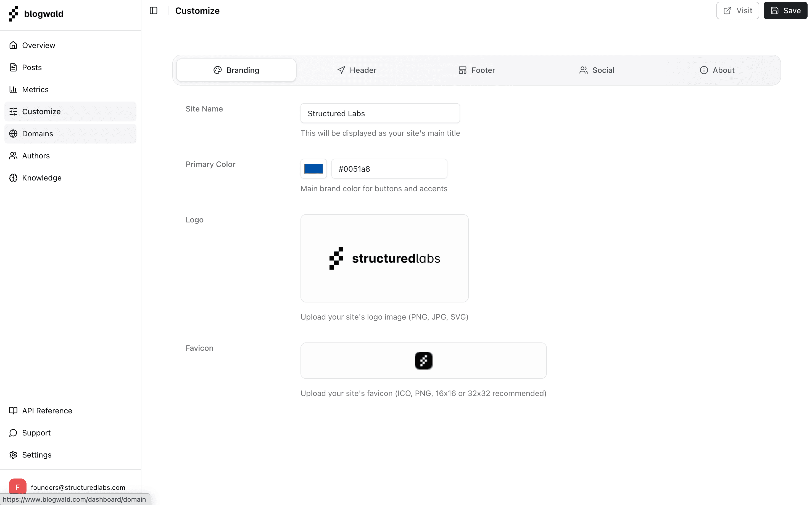
Task: Click the Save button
Action: click(785, 11)
